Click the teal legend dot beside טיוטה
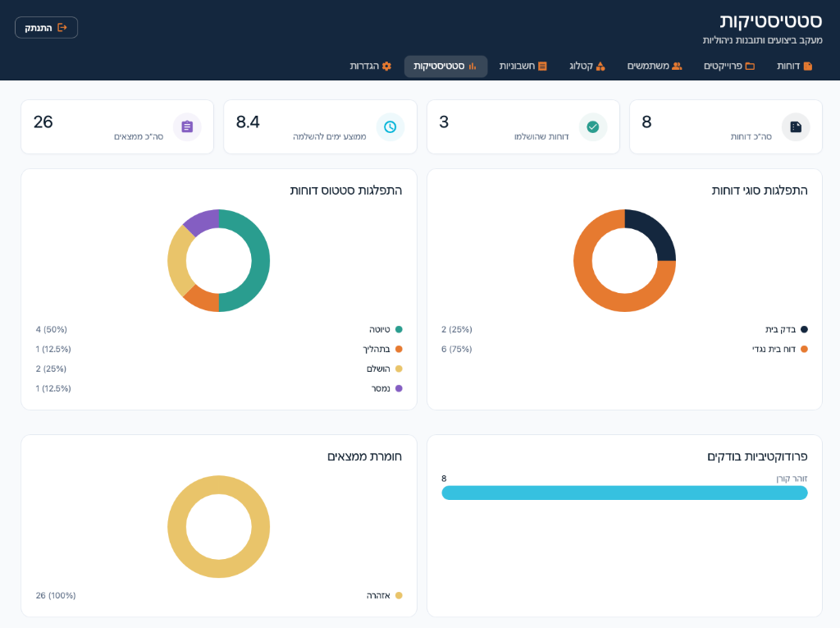This screenshot has width=840, height=628. (x=399, y=329)
